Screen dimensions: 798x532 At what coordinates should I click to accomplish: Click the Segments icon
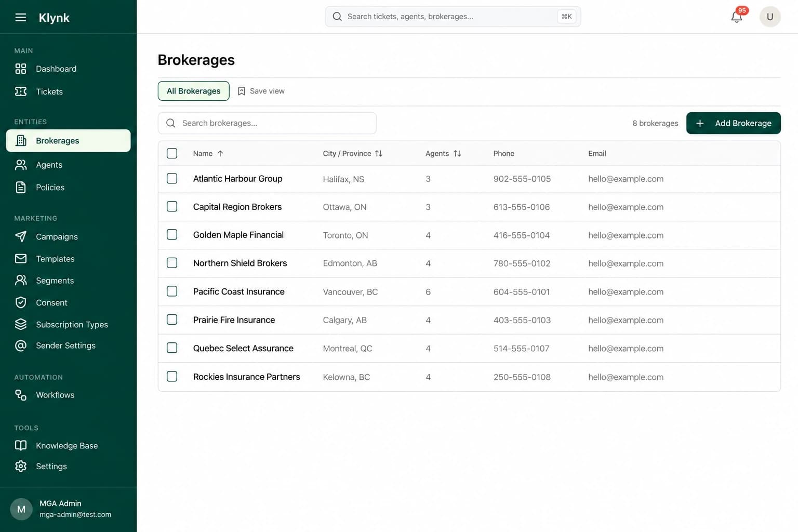click(x=21, y=281)
